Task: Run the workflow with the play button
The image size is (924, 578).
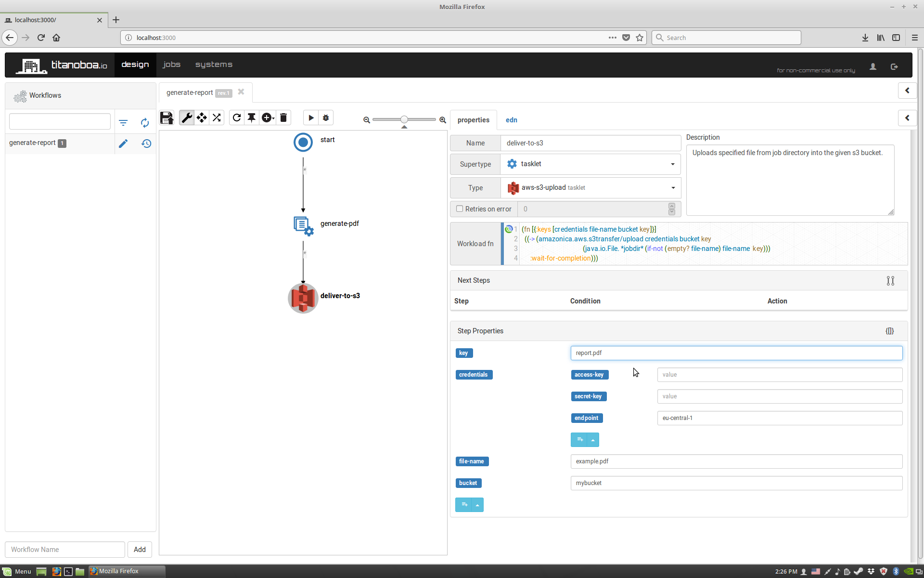Action: point(311,118)
